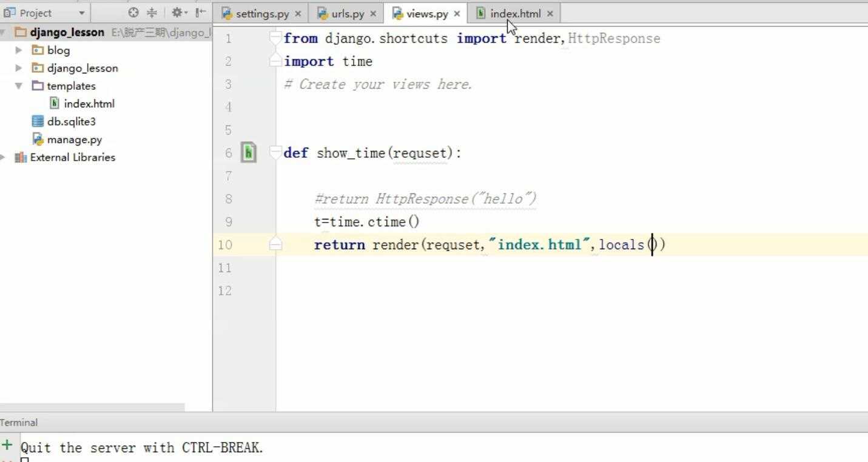Click the Project panel icon next to title
This screenshot has height=462, width=868.
pyautogui.click(x=8, y=13)
